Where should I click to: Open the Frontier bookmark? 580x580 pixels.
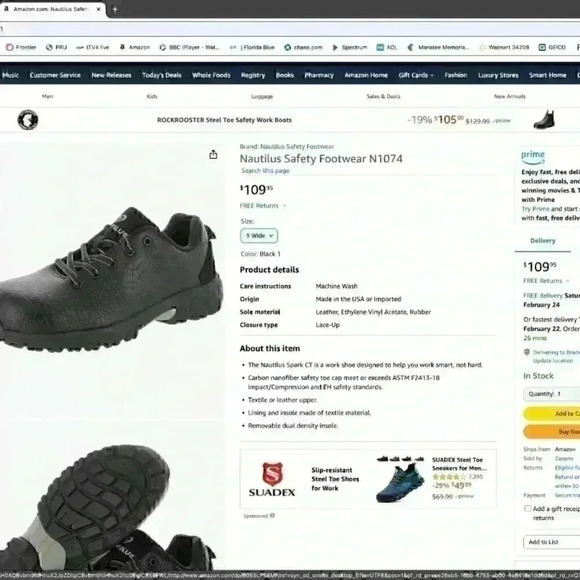tap(21, 47)
